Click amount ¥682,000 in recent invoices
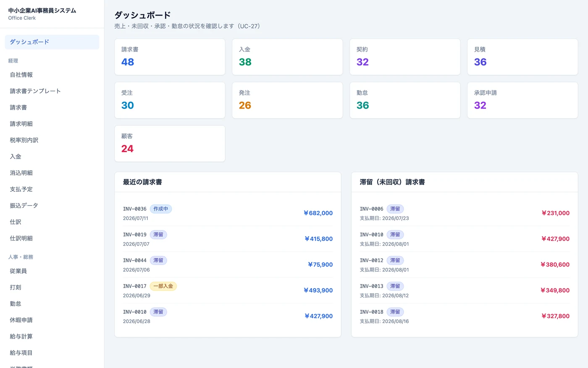This screenshot has height=368, width=588. click(x=318, y=213)
